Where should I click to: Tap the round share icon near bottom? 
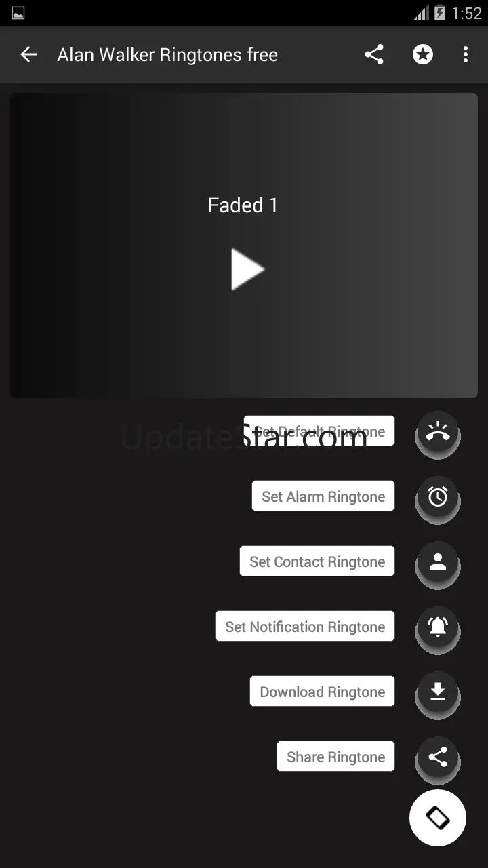pos(438,757)
